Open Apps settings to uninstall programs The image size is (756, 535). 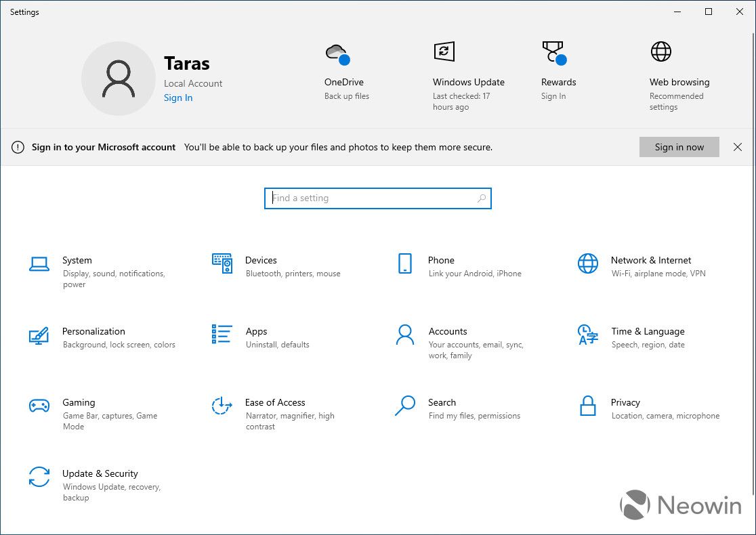[256, 331]
